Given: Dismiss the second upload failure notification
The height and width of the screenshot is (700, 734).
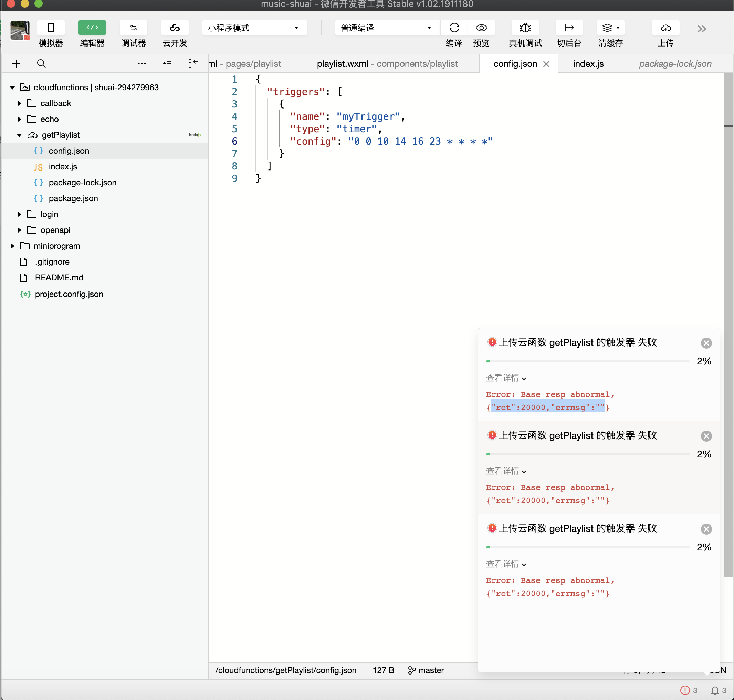Looking at the screenshot, I should click(x=706, y=436).
